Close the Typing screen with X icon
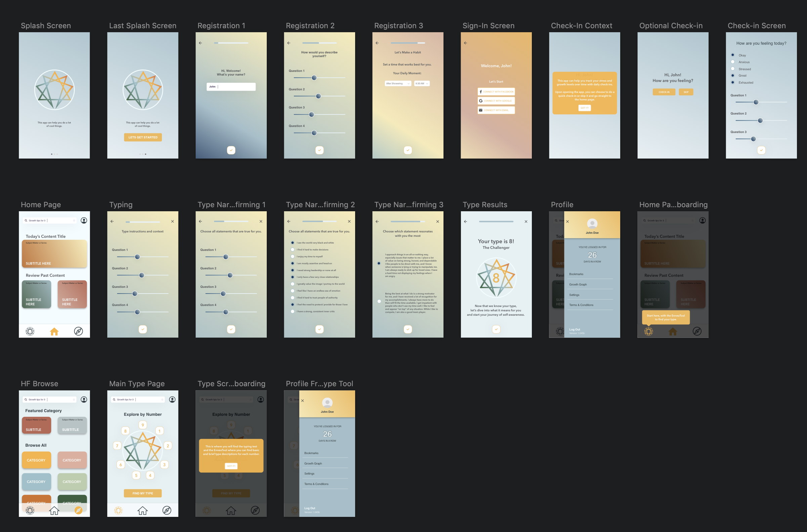 tap(173, 222)
